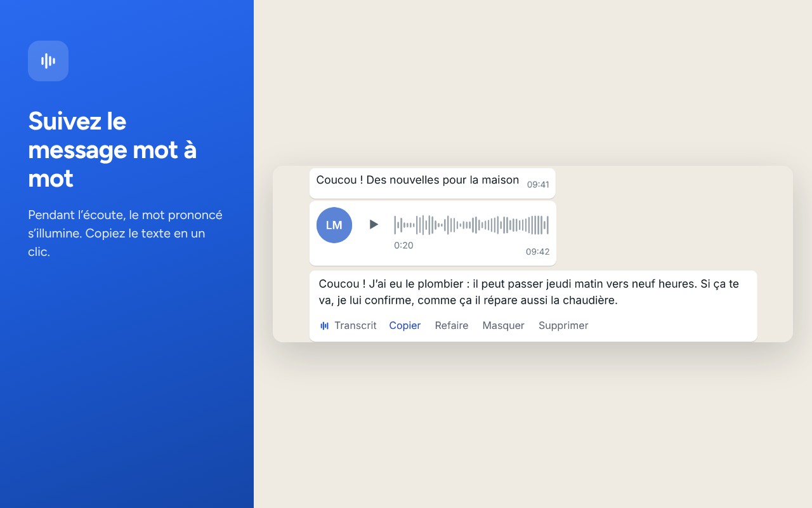Redo the transcription with Refaire
The width and height of the screenshot is (812, 508).
click(x=452, y=326)
